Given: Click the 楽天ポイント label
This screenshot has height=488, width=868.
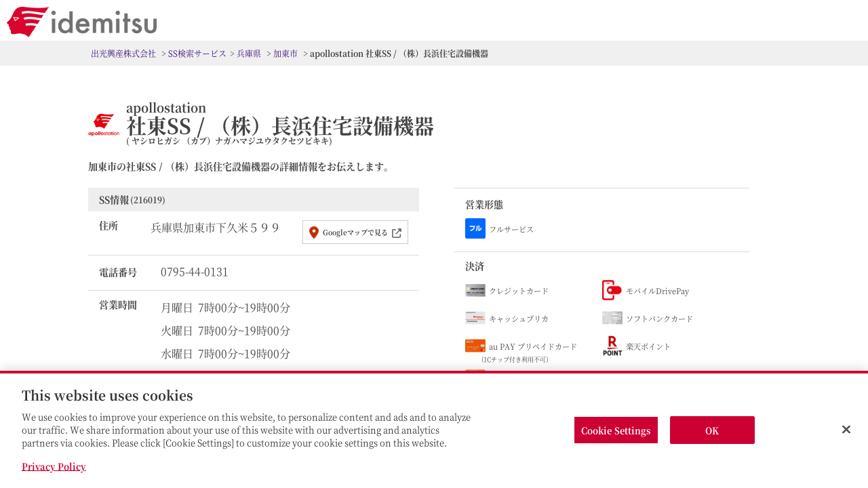Looking at the screenshot, I should [x=648, y=346].
